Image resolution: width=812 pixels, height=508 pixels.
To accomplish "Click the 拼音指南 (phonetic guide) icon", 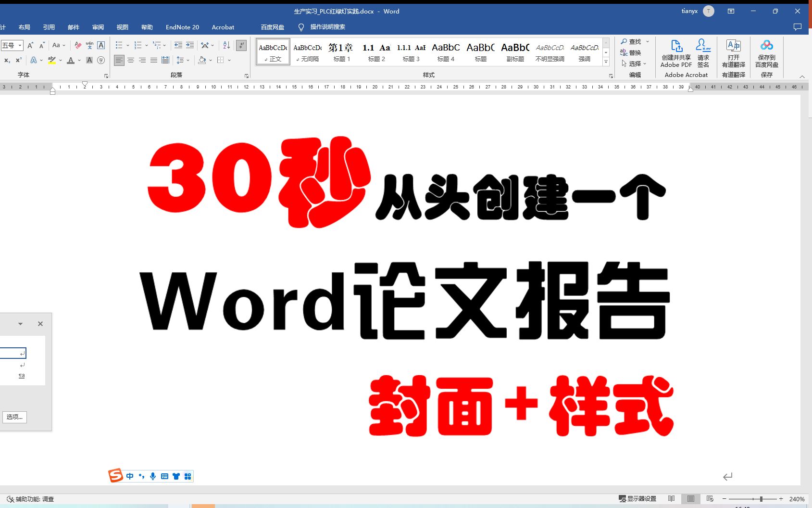I will (x=88, y=45).
